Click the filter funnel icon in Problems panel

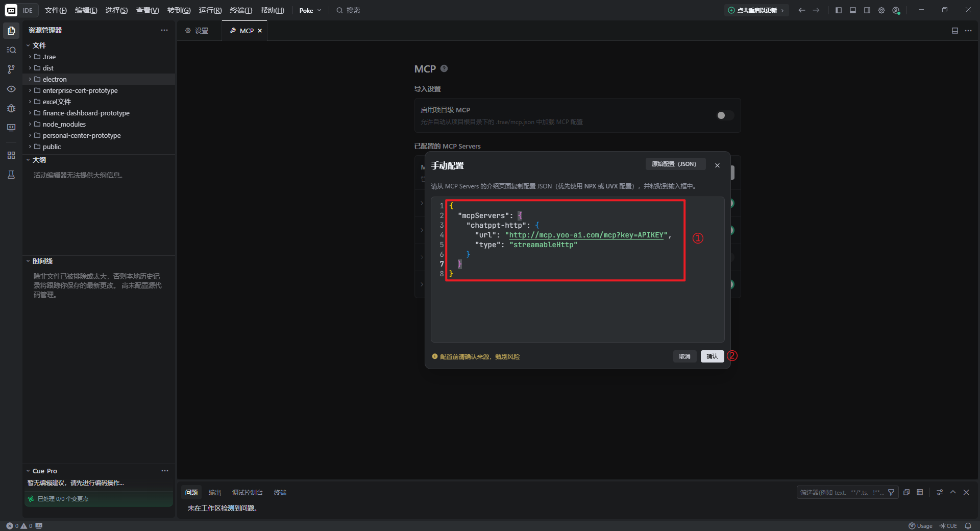click(891, 492)
